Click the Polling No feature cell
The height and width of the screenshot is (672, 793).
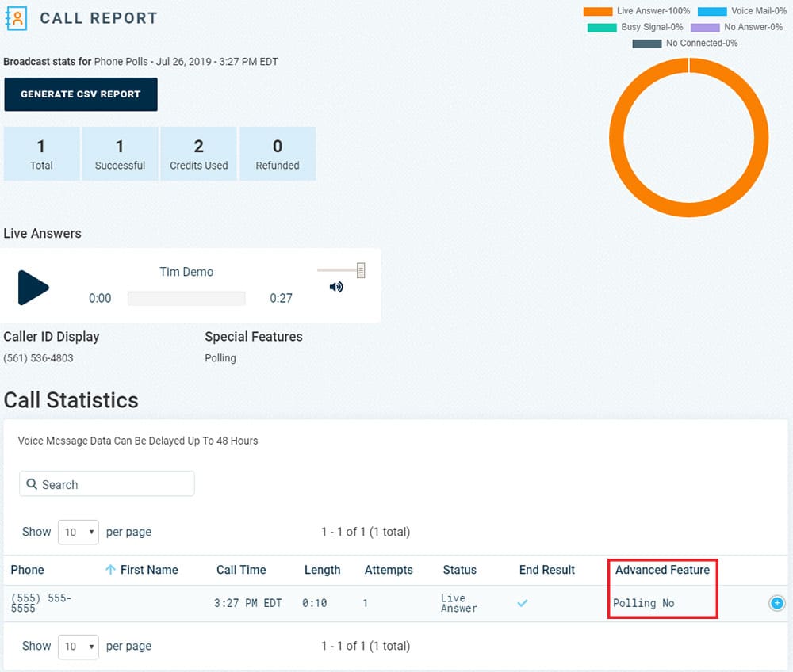tap(643, 603)
